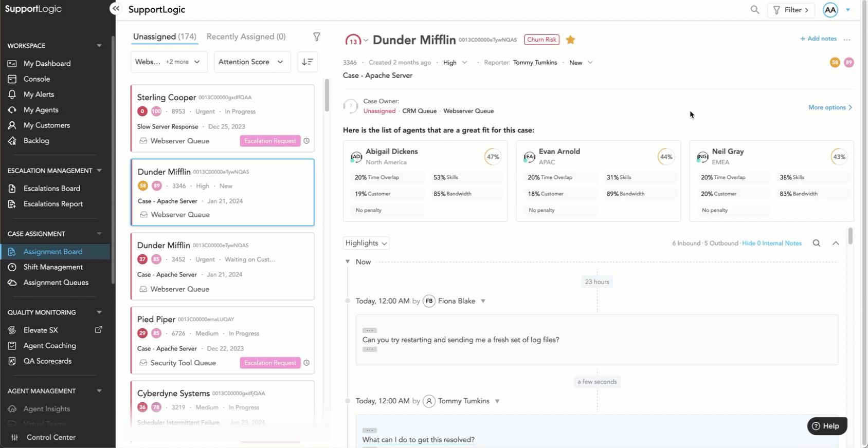
Task: Open the search magnifier in top bar
Action: [754, 10]
